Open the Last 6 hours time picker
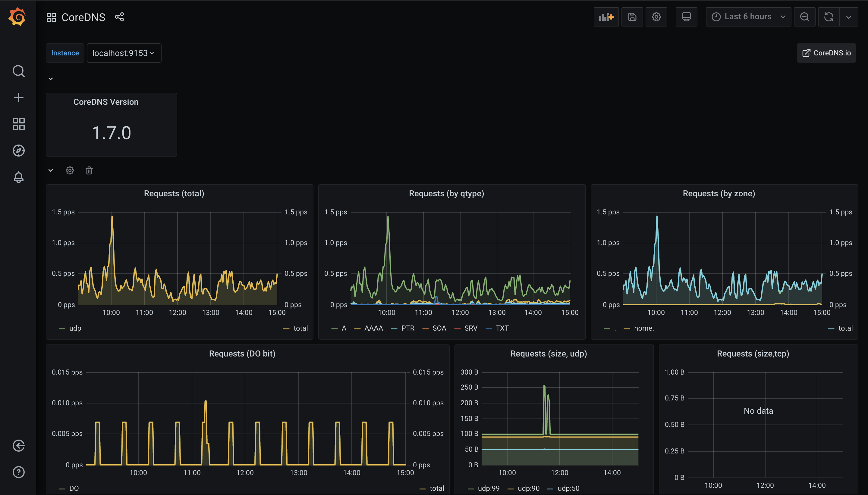This screenshot has height=495, width=868. [x=748, y=17]
